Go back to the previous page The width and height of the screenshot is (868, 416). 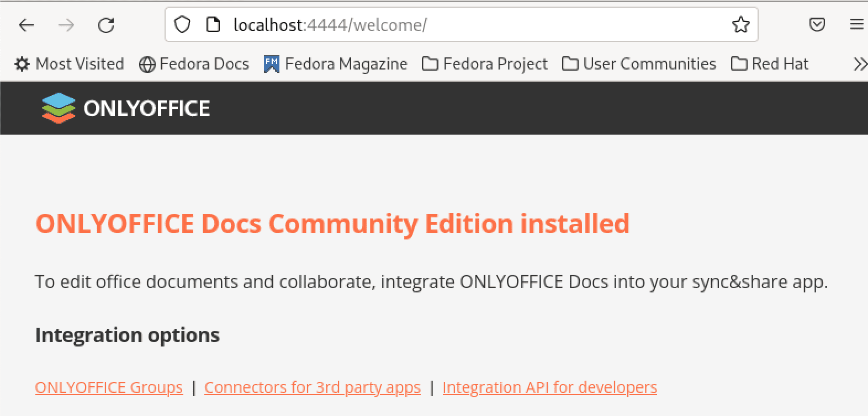[x=27, y=25]
